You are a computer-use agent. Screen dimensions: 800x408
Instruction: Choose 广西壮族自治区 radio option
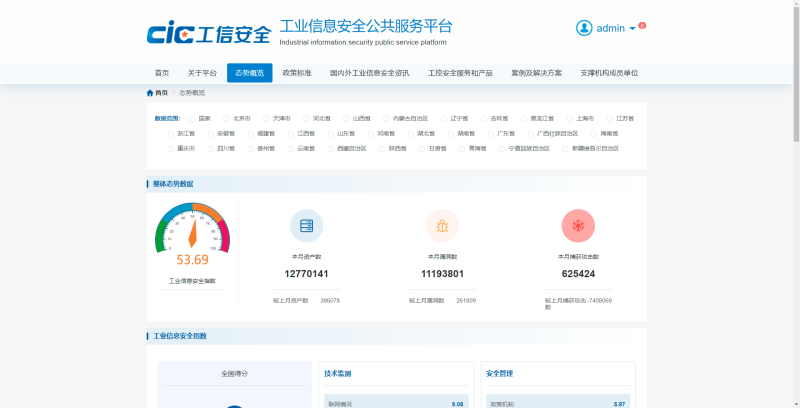pyautogui.click(x=530, y=134)
